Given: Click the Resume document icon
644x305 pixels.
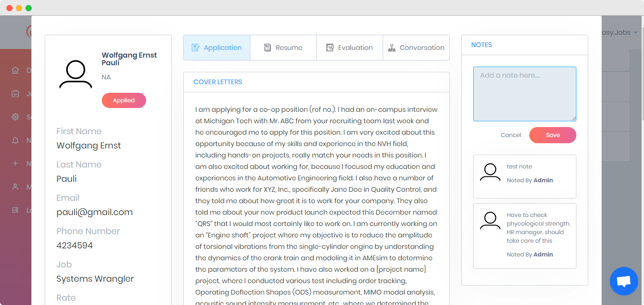Looking at the screenshot, I should (x=268, y=48).
